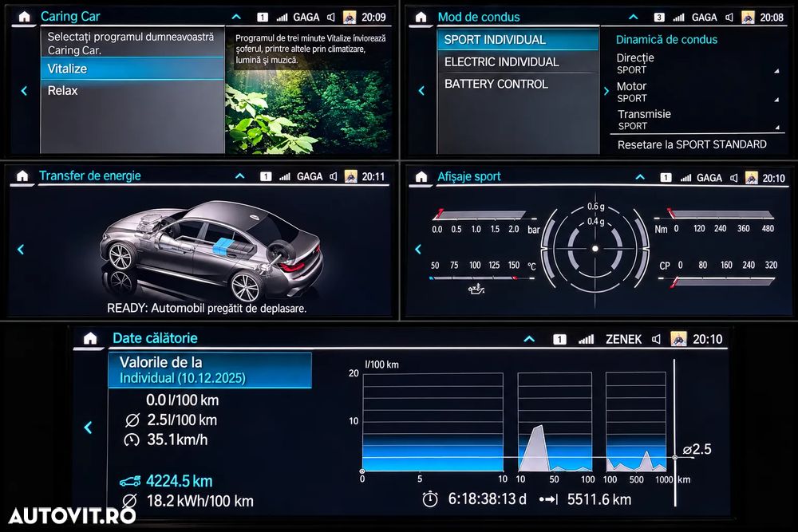The image size is (798, 532).
Task: Go back with left arrow in Caring Car
Action: (x=24, y=91)
